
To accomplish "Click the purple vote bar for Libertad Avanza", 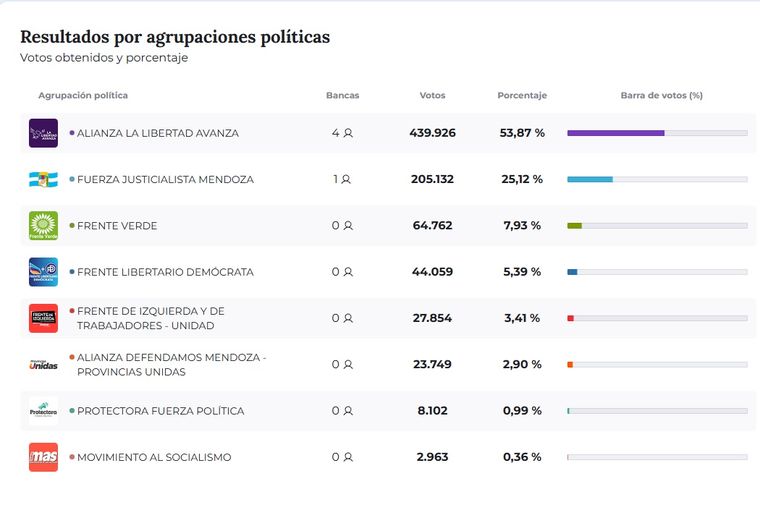I will pyautogui.click(x=615, y=133).
